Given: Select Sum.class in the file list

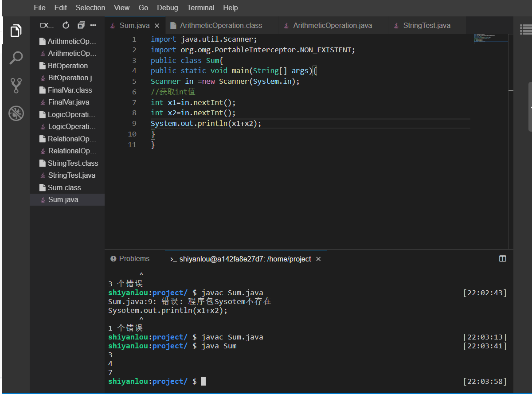Looking at the screenshot, I should (64, 187).
